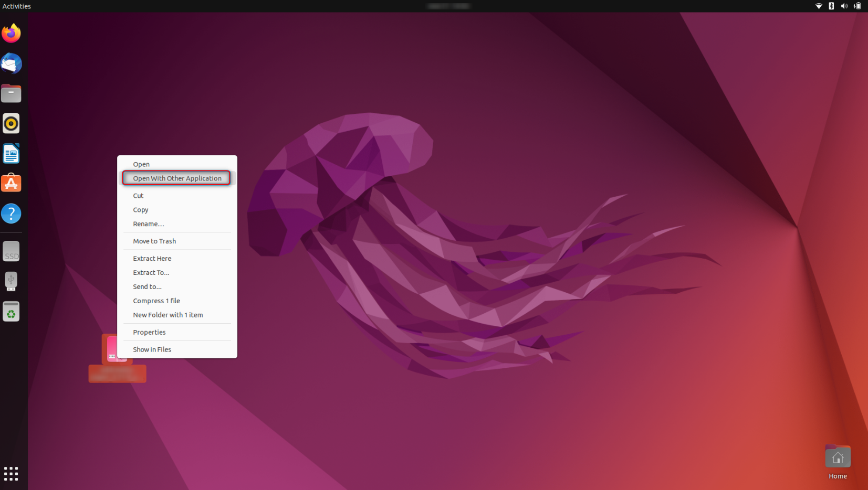The image size is (868, 490).
Task: Select Properties in the context menu
Action: click(149, 333)
